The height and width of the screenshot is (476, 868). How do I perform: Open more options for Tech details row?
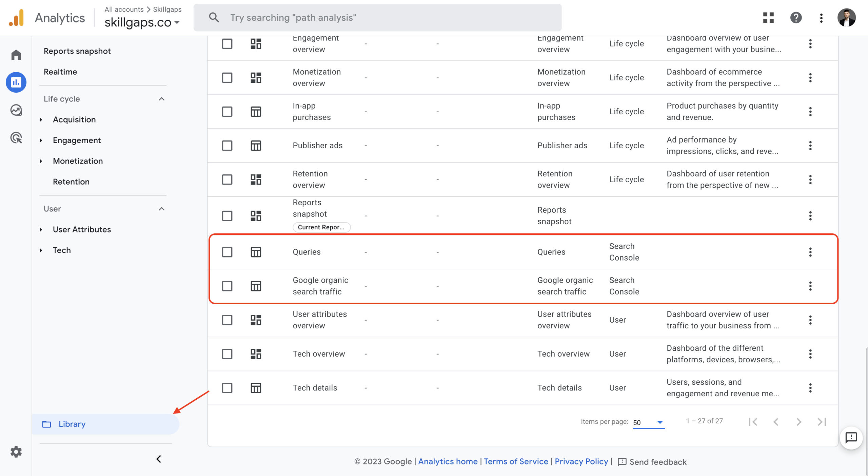click(x=810, y=388)
